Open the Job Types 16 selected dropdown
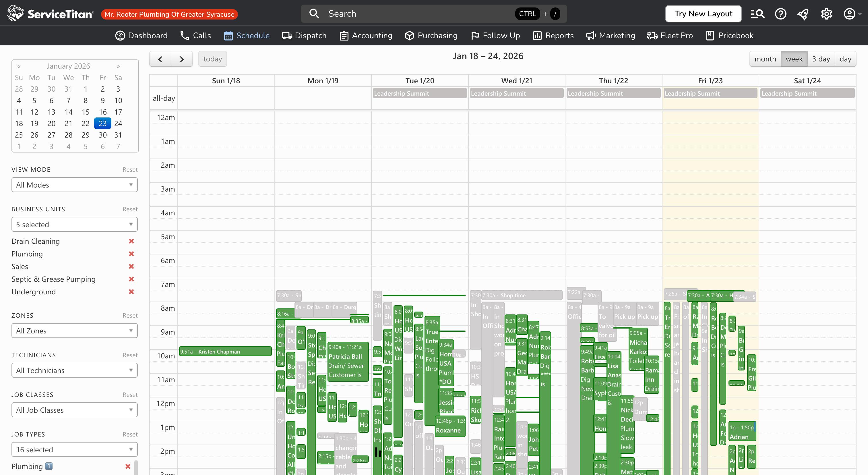868x475 pixels. tap(74, 449)
